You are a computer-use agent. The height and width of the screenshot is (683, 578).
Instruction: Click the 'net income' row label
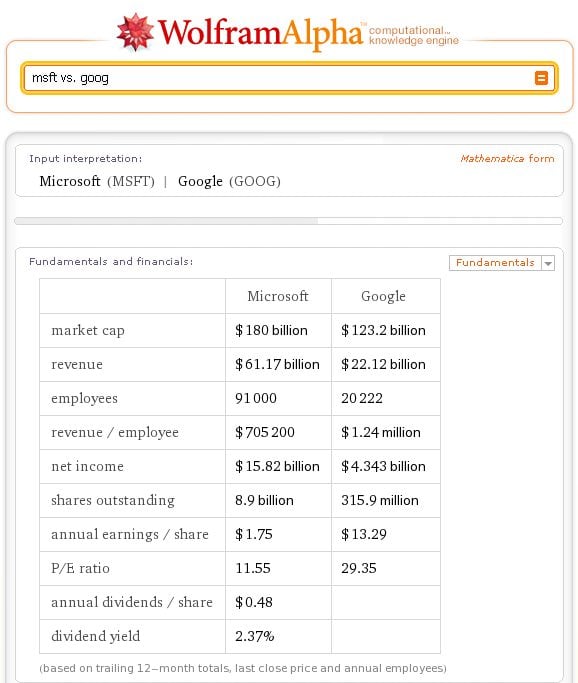[x=88, y=466]
